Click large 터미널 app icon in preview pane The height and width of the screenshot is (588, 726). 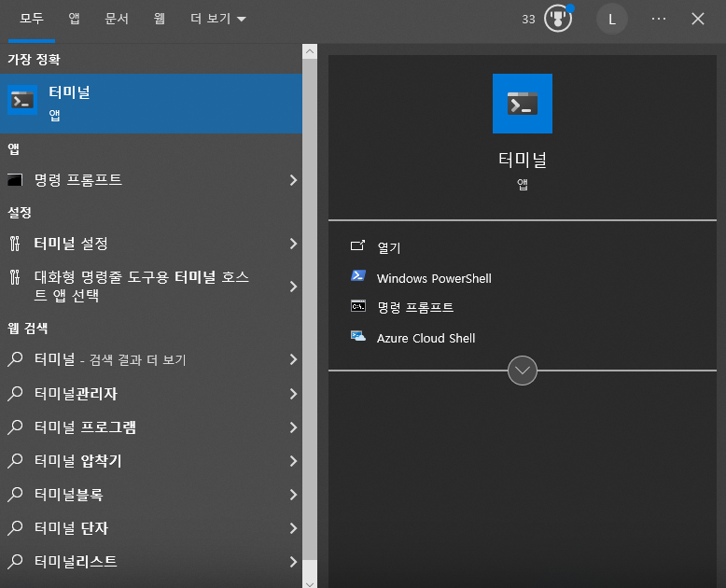pos(523,104)
